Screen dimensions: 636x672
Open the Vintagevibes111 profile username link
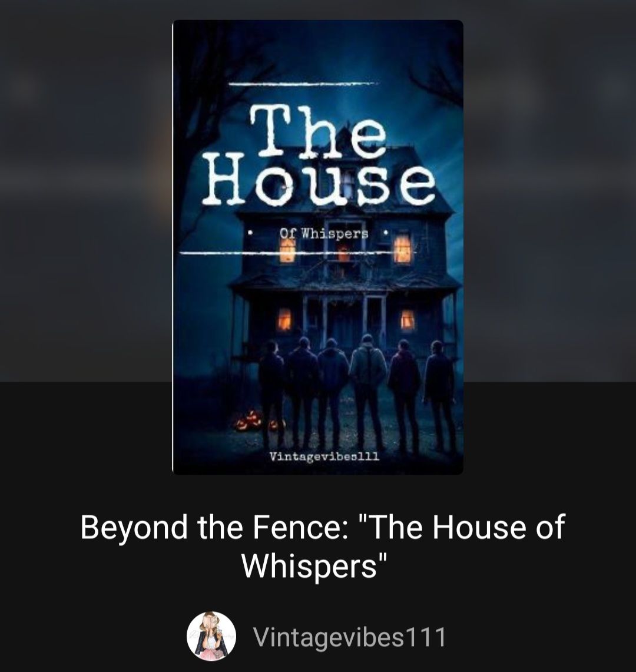tap(349, 637)
